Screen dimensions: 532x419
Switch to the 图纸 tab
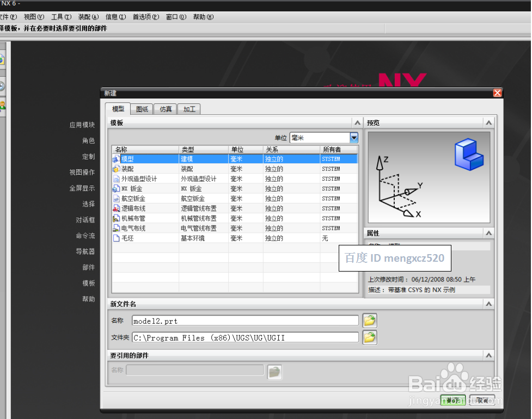[142, 109]
